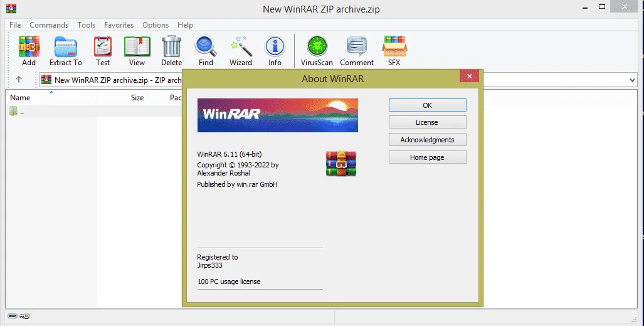Close the About WinRAR dialog

click(x=470, y=76)
